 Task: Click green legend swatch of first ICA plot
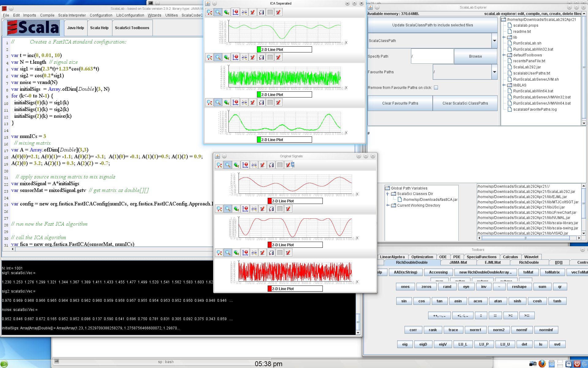[259, 49]
